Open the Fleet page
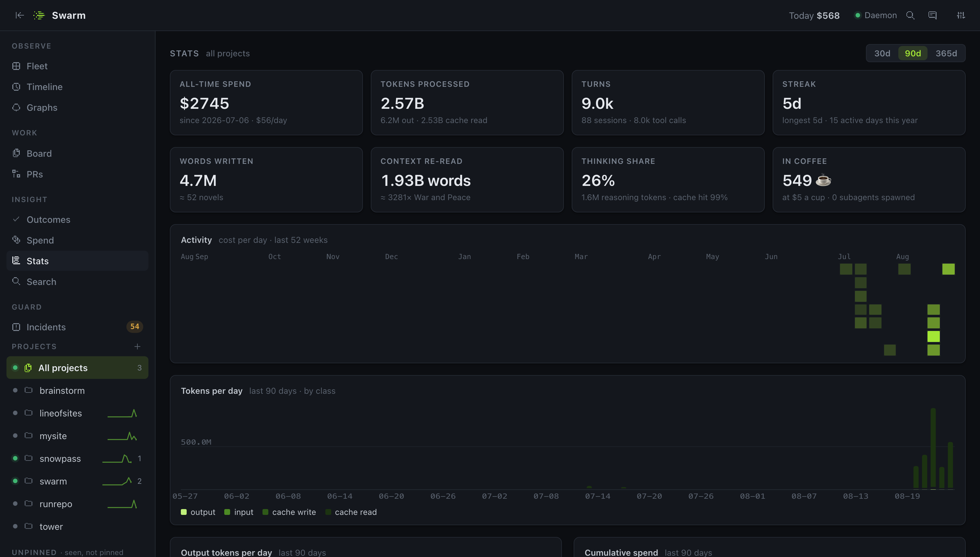 pyautogui.click(x=77, y=66)
